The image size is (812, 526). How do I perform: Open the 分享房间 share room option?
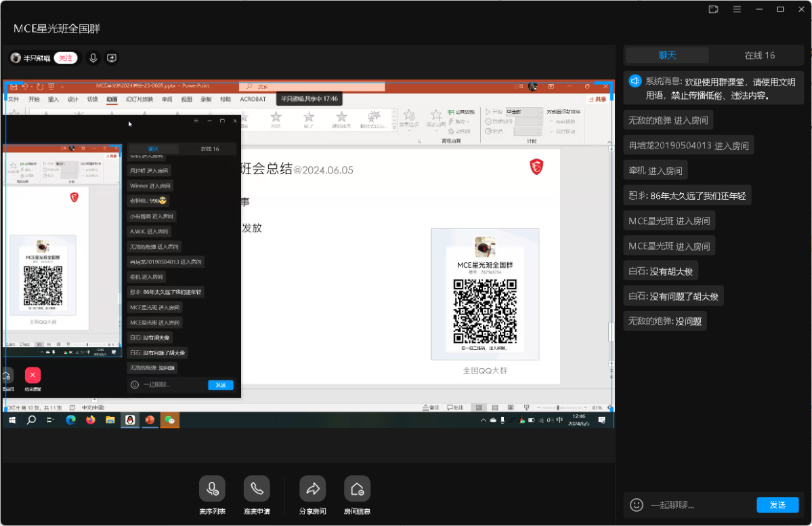click(313, 489)
